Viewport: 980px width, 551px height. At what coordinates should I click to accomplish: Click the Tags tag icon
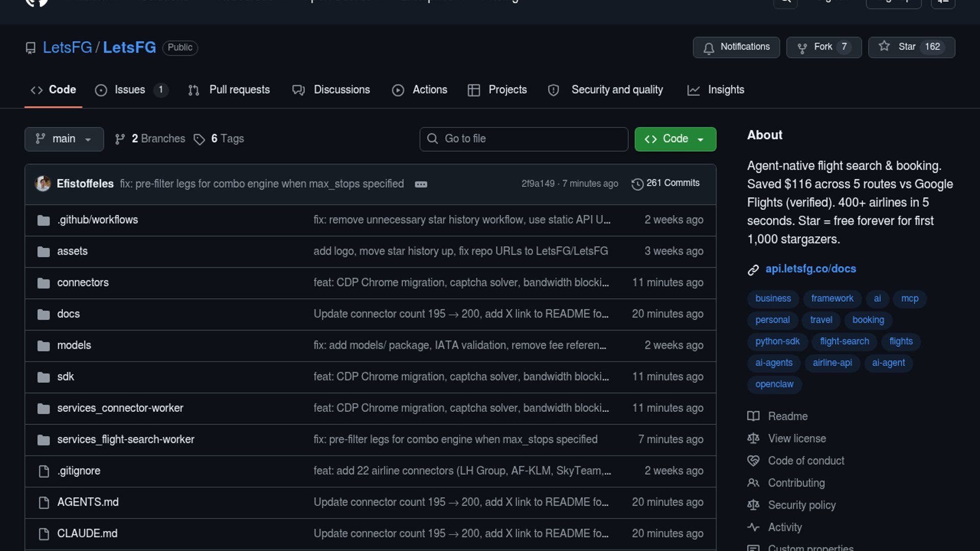point(199,139)
